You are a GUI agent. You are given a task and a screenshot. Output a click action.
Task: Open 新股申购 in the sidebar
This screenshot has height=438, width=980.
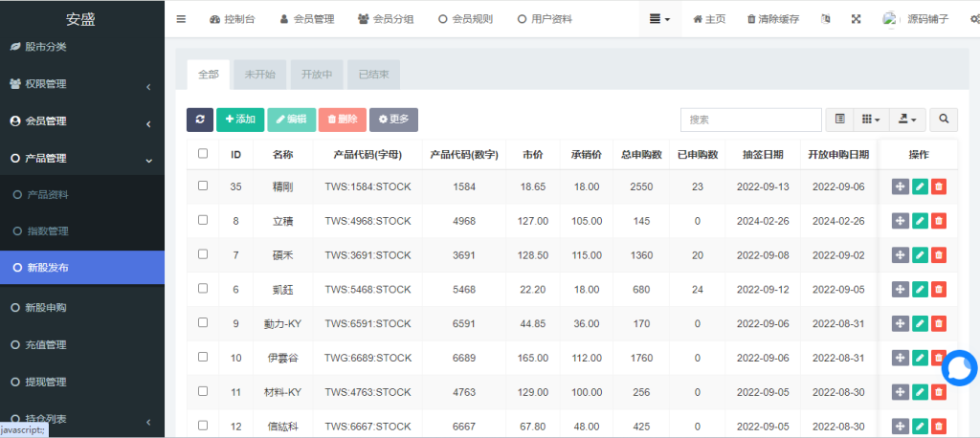82,307
